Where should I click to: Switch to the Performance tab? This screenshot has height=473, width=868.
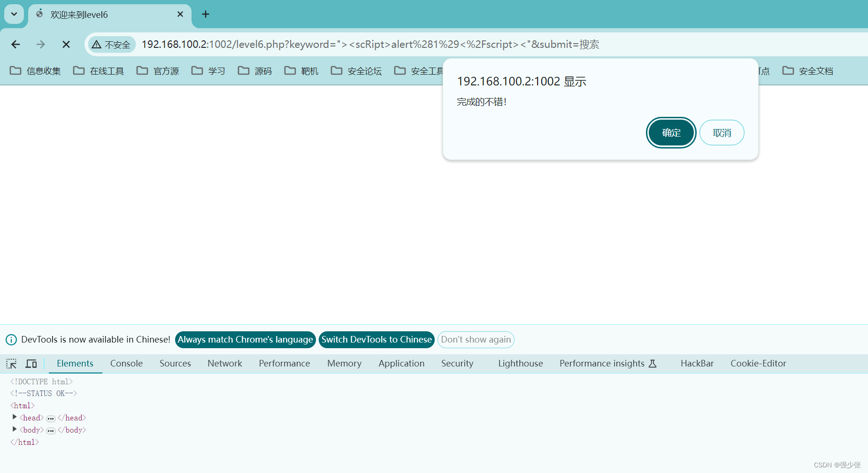click(x=284, y=364)
